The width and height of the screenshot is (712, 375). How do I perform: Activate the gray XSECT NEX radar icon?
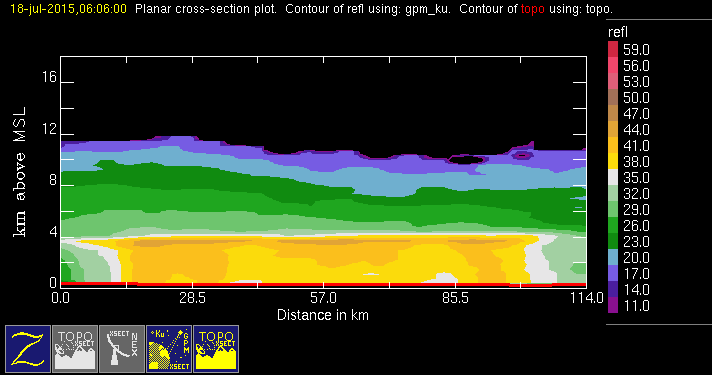pyautogui.click(x=122, y=349)
